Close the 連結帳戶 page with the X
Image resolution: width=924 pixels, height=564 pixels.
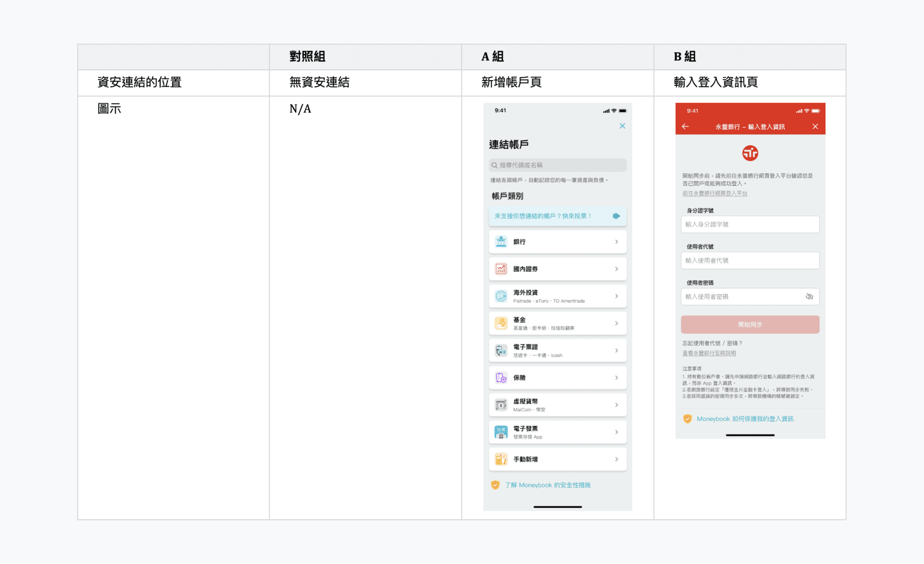tap(622, 126)
